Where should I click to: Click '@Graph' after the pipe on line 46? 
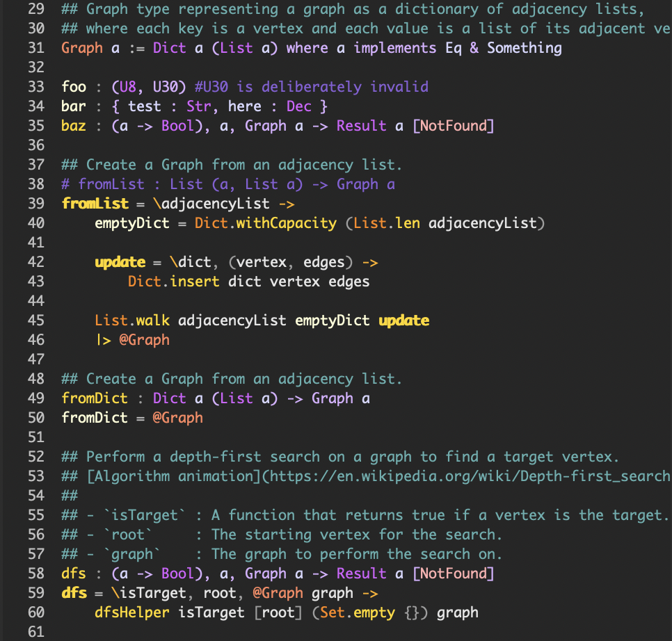click(x=145, y=340)
